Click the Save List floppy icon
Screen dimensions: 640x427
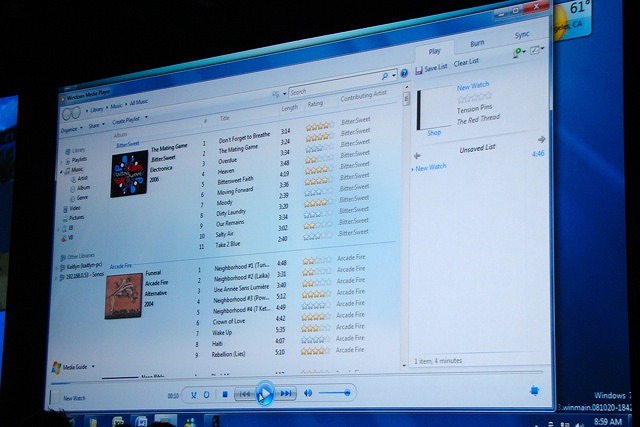pyautogui.click(x=419, y=71)
